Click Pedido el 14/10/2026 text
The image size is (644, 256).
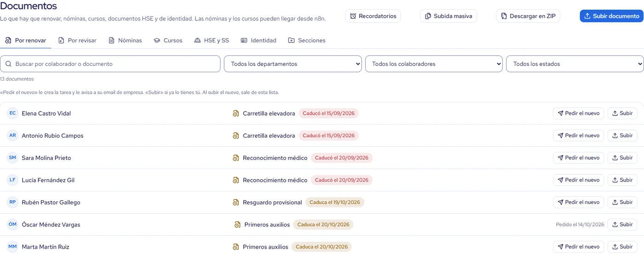tap(580, 225)
